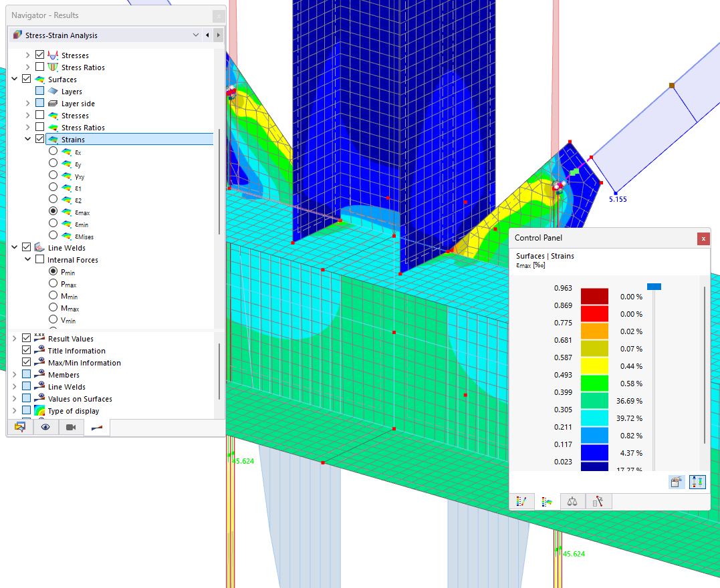Enable the Layers checkbox under Surfaces
This screenshot has width=720, height=588.
coord(39,91)
